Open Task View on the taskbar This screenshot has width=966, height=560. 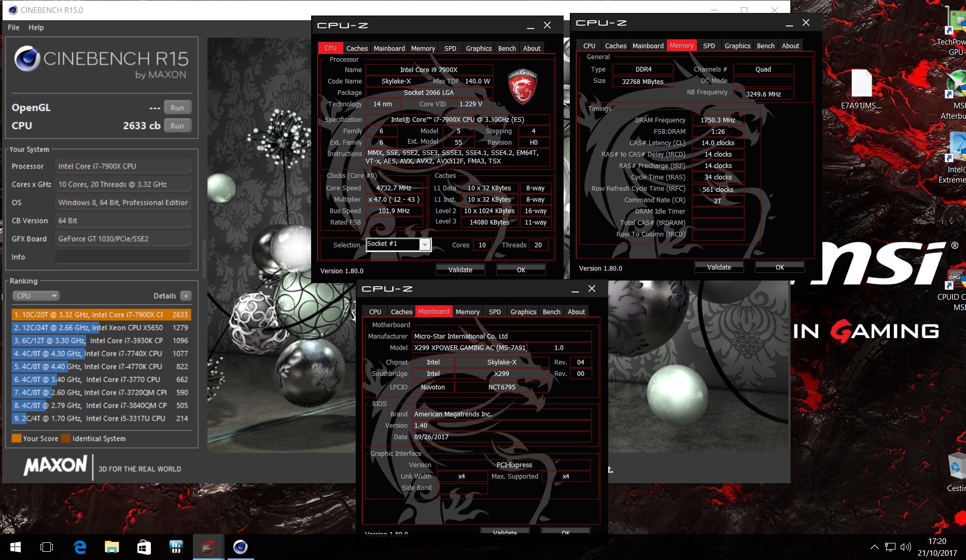click(x=47, y=547)
